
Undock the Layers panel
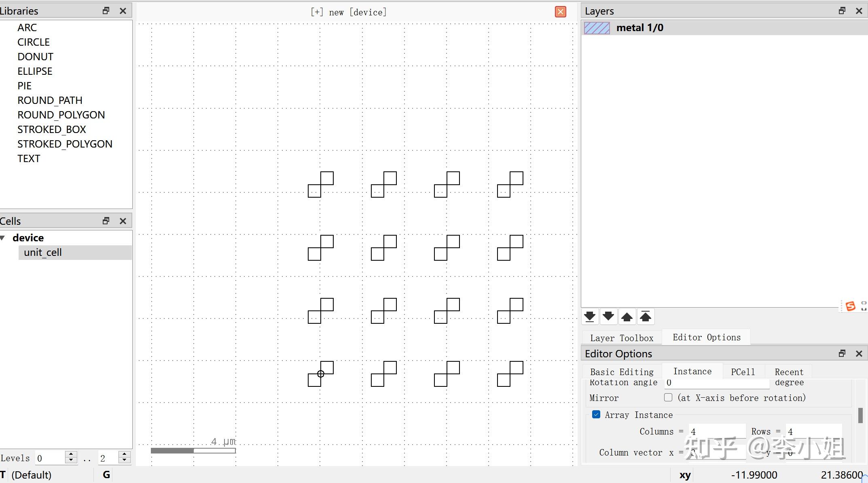[842, 11]
